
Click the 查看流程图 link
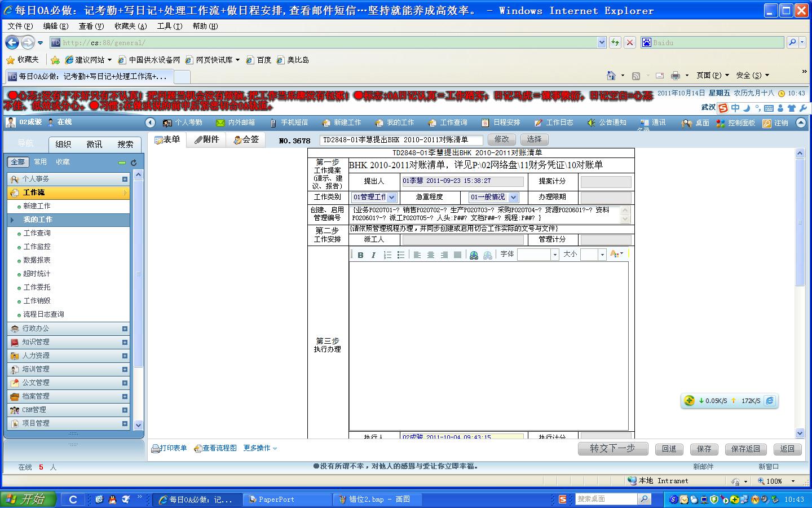(x=215, y=448)
